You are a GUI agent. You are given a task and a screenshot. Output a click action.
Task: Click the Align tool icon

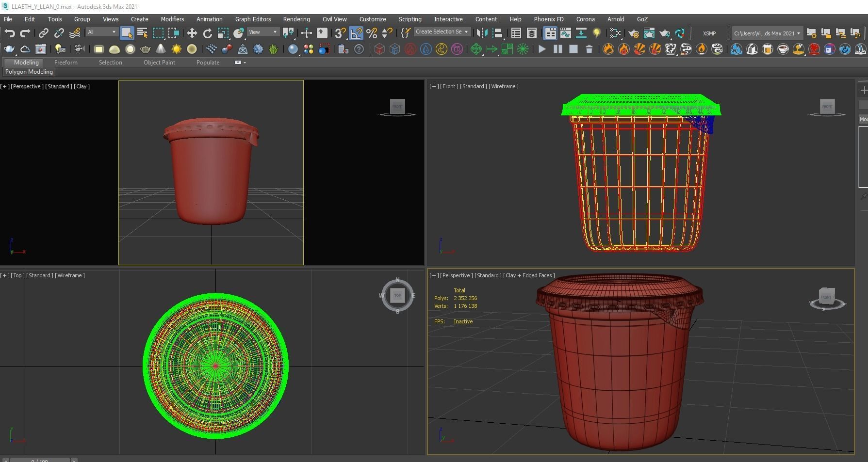pos(497,33)
